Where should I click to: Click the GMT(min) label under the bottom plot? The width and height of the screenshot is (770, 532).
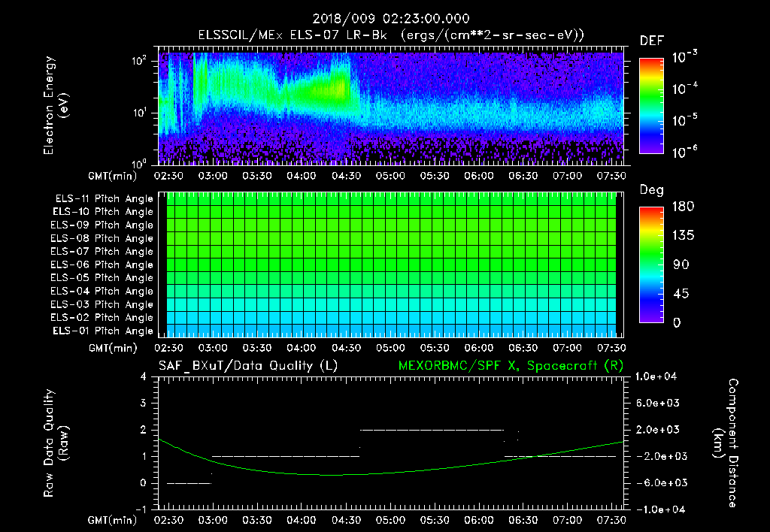[113, 520]
